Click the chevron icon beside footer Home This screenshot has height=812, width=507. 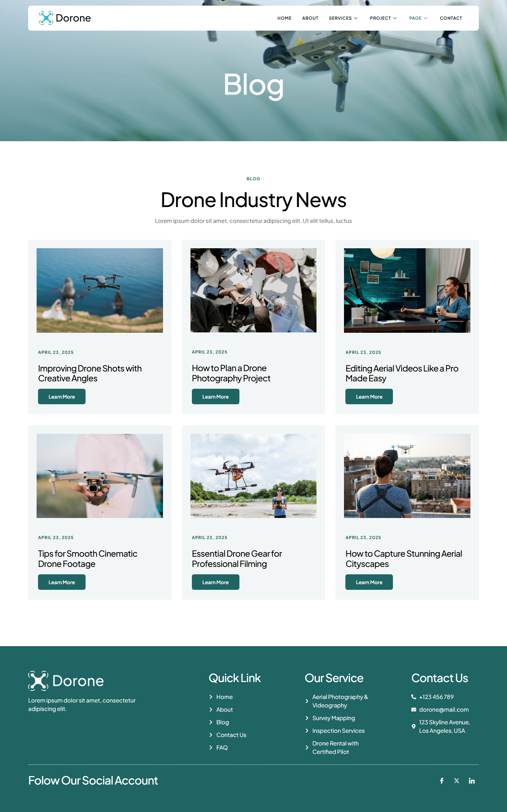point(211,697)
